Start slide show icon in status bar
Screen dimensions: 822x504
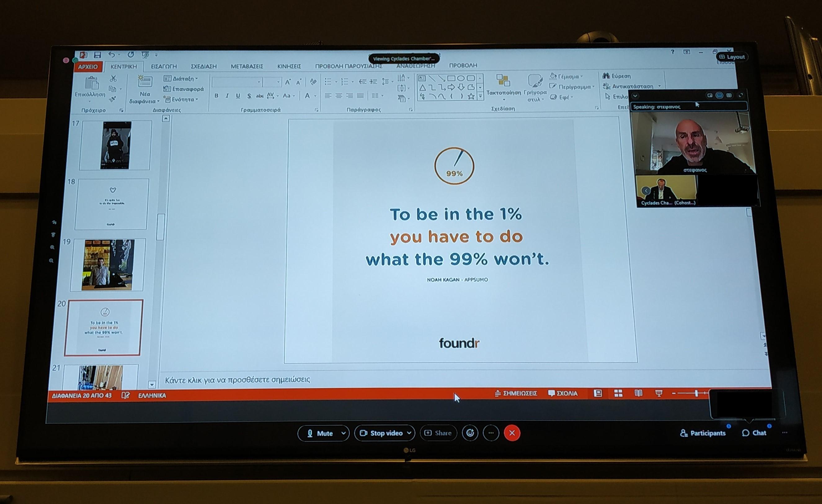(x=659, y=393)
